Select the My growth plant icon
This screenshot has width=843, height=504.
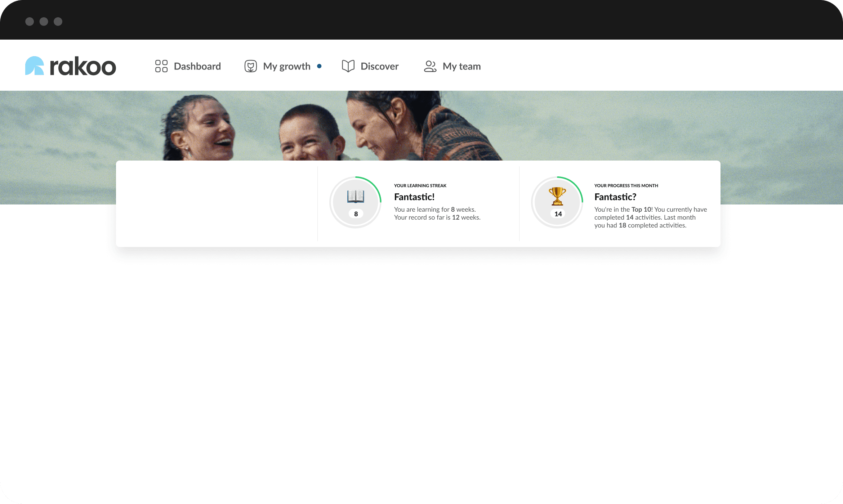click(x=251, y=66)
